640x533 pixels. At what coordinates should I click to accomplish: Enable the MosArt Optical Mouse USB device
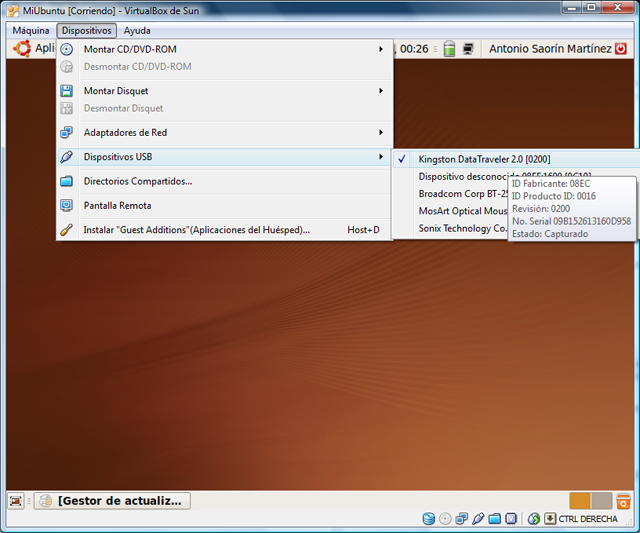coord(462,211)
